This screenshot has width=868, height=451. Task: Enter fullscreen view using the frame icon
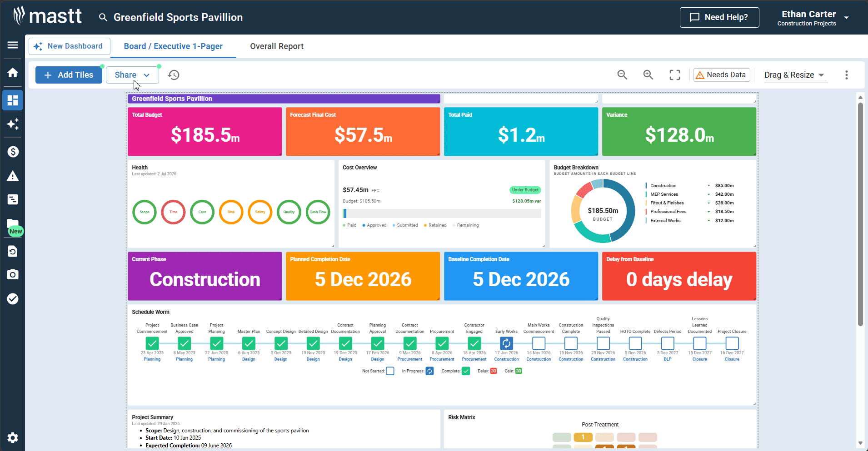675,75
